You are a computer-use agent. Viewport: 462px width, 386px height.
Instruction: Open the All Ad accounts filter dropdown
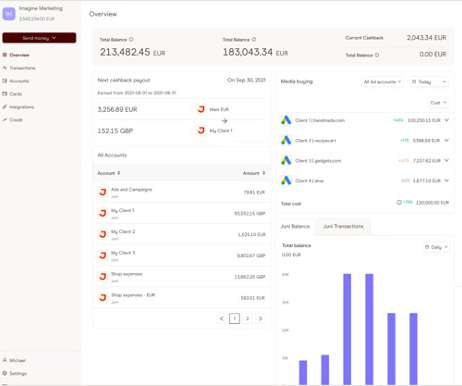pos(382,82)
